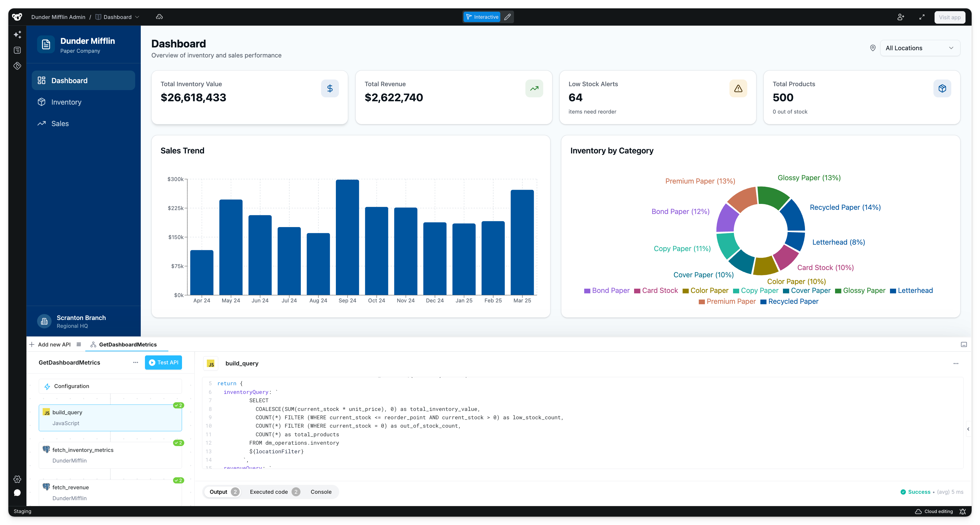This screenshot has height=525, width=980.
Task: Click the AI sparkles icon in left rail
Action: point(17,35)
